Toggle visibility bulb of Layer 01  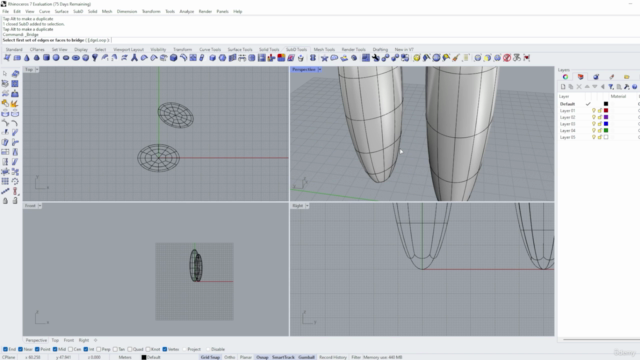[594, 111]
